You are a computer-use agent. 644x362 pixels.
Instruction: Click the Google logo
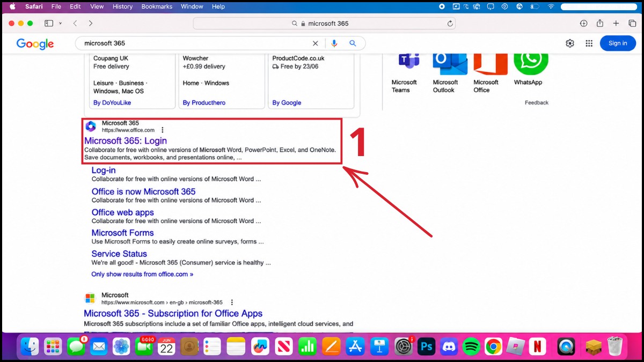point(35,44)
